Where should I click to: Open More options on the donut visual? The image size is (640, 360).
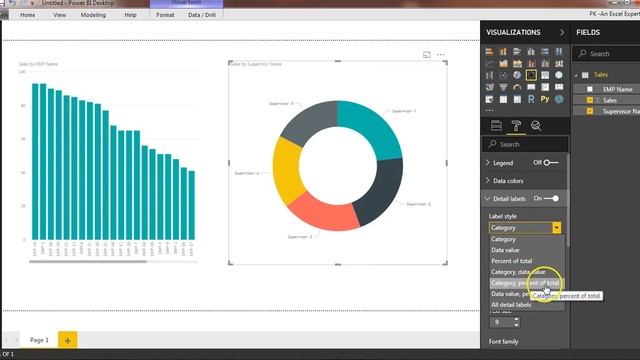pos(440,54)
